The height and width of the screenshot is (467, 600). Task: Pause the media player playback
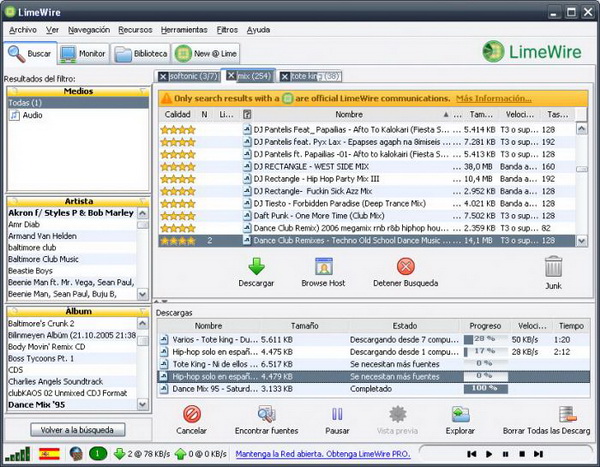pos(505,454)
